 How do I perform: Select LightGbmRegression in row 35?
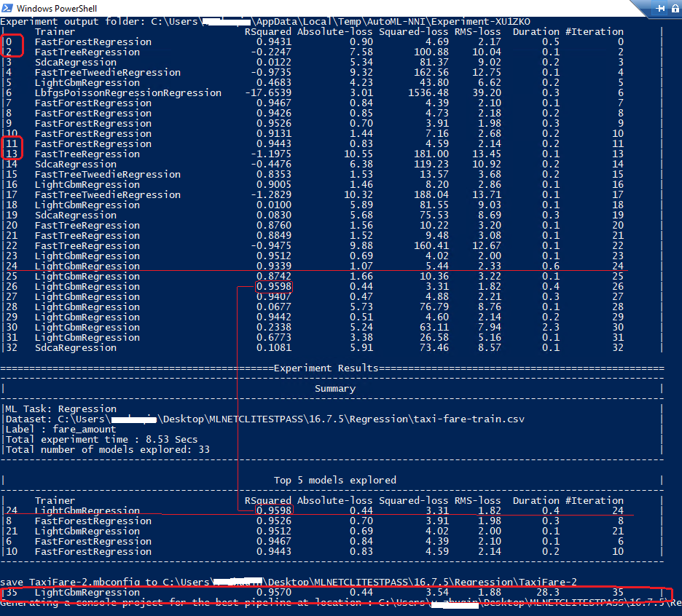pyautogui.click(x=87, y=593)
